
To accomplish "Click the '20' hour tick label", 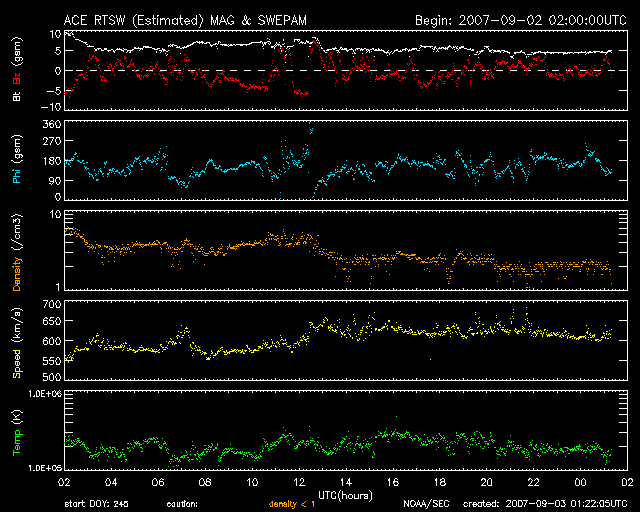I will [487, 482].
